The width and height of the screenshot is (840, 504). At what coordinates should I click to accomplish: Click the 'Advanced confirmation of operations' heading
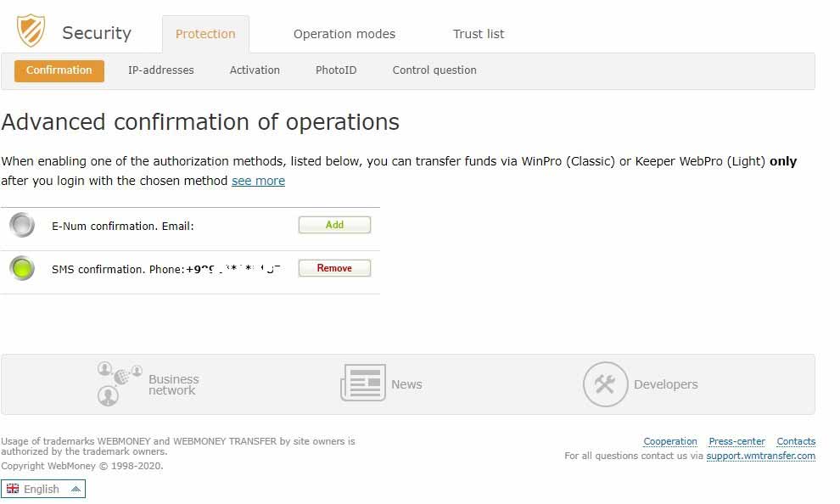200,122
